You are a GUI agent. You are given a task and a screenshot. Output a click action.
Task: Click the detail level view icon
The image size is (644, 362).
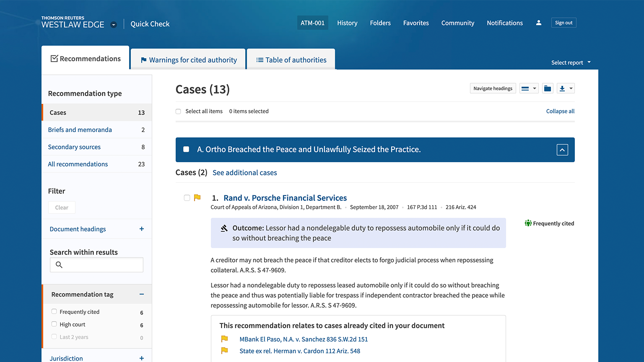(x=525, y=88)
